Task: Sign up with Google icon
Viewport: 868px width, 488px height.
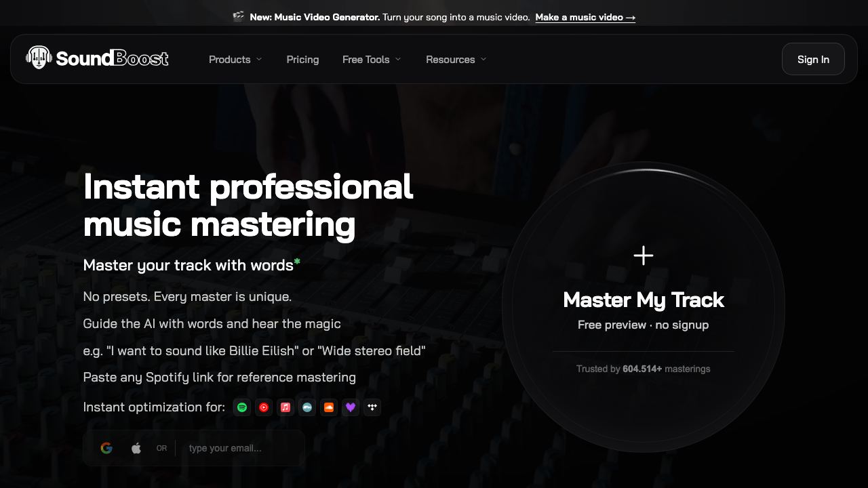Action: (106, 448)
